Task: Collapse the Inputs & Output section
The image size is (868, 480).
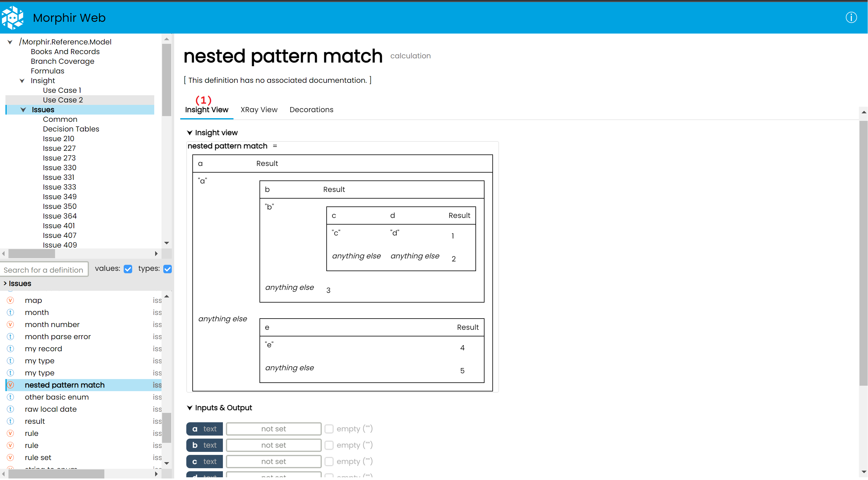Action: pos(190,408)
